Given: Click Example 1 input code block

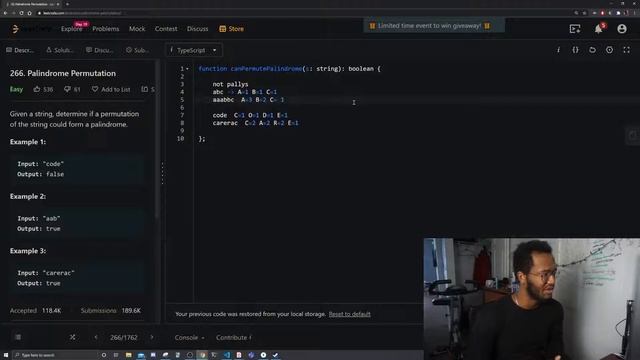Looking at the screenshot, I should tap(78, 169).
